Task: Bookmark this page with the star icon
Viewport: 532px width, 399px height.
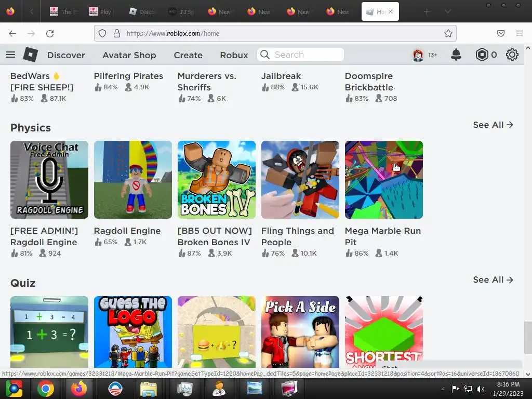Action: [x=448, y=33]
